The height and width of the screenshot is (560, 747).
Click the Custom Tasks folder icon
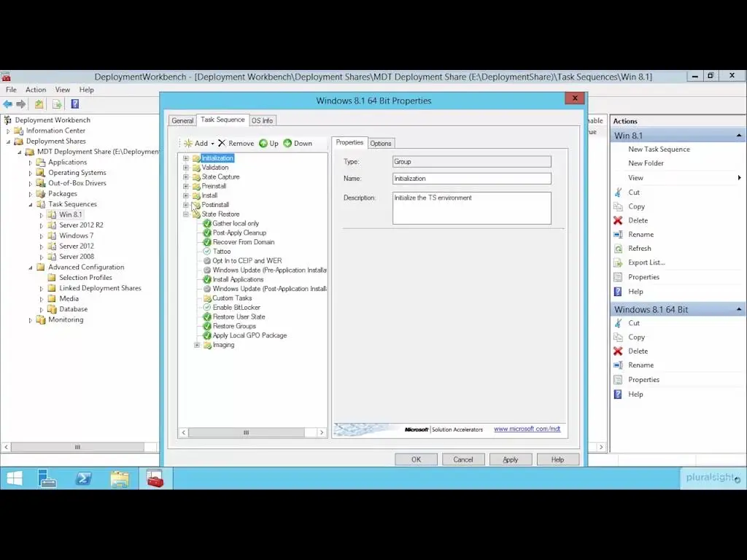[x=207, y=298]
